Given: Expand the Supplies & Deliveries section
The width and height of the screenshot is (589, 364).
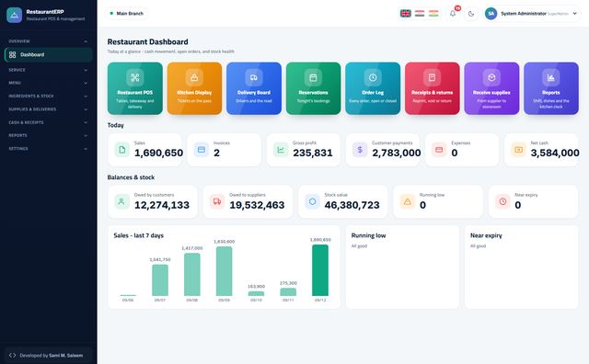Looking at the screenshot, I should (48, 109).
